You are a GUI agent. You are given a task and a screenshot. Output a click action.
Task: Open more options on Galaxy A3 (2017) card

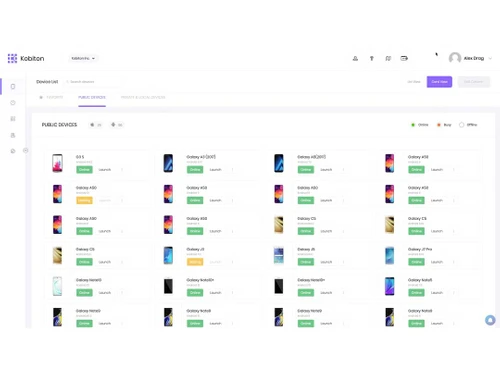pos(232,170)
